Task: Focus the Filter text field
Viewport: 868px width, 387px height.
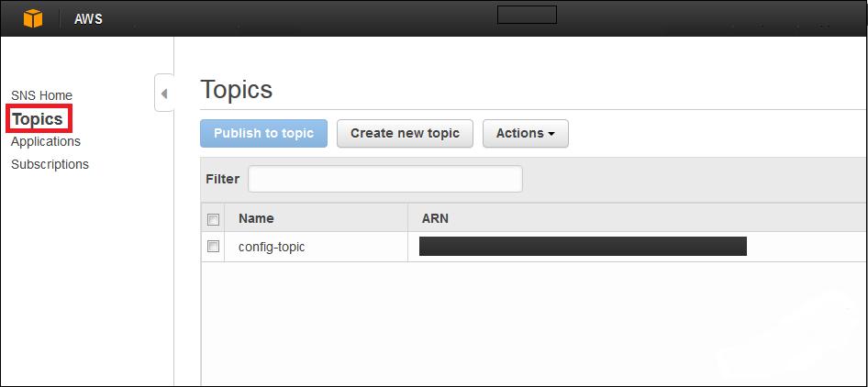Action: click(x=385, y=179)
